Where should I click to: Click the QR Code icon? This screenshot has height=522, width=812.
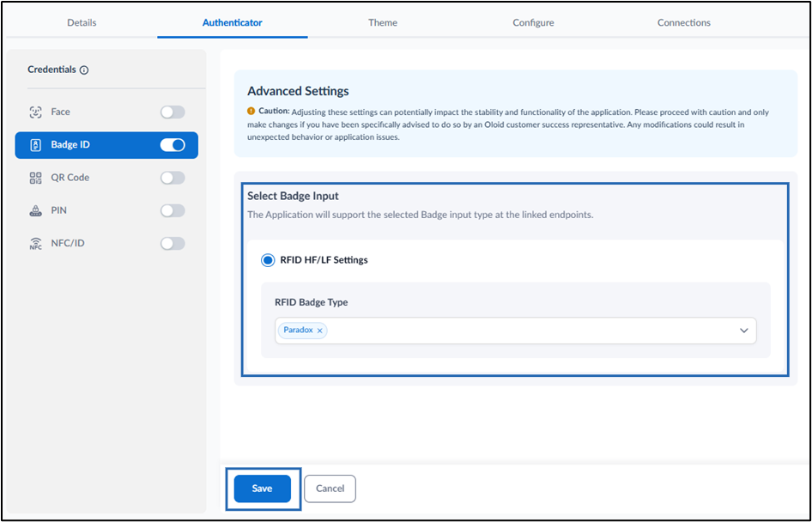click(x=35, y=178)
